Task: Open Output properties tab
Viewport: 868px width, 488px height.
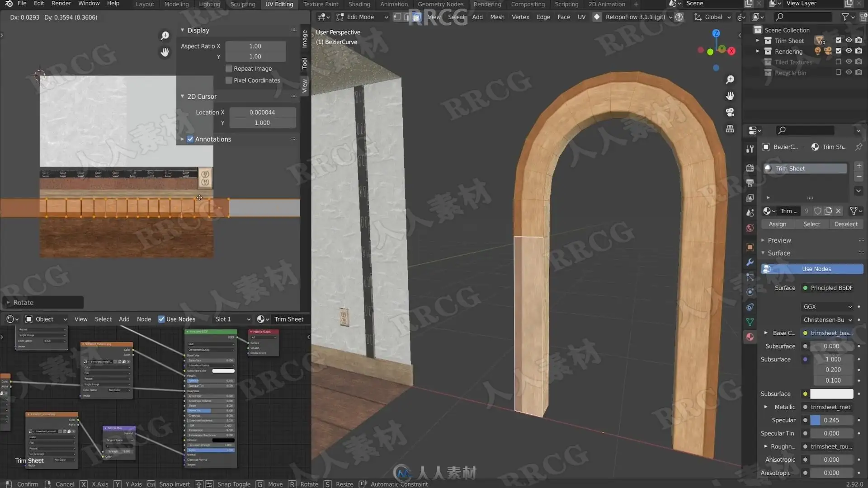Action: (x=750, y=183)
